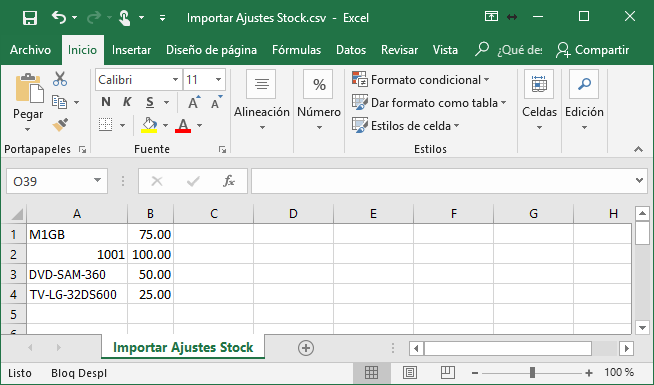The height and width of the screenshot is (385, 654).
Task: Switch to Fórmulas tab
Action: click(x=297, y=50)
